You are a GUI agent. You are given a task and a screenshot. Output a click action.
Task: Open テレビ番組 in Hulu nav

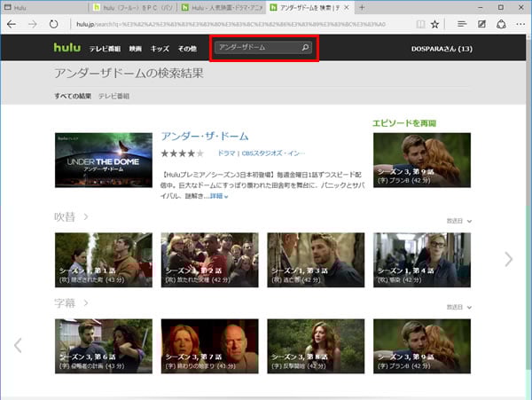pyautogui.click(x=105, y=49)
